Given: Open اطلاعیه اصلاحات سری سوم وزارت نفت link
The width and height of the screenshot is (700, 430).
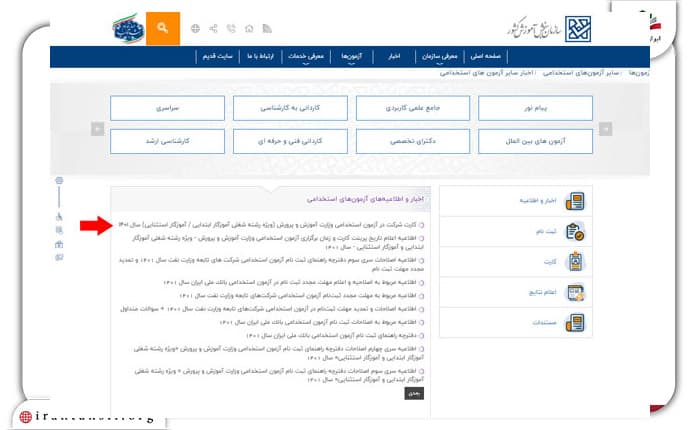Looking at the screenshot, I should pos(271,264).
